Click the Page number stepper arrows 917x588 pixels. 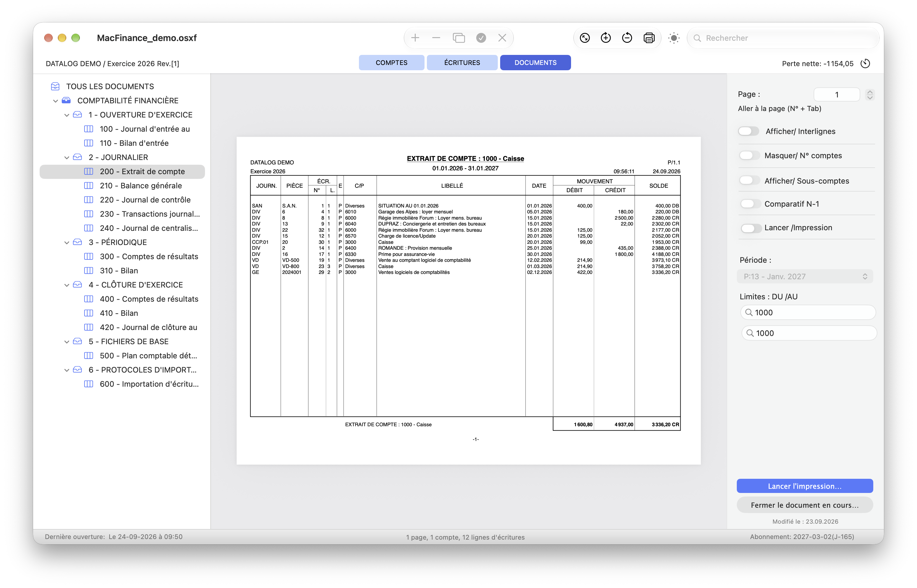(870, 94)
